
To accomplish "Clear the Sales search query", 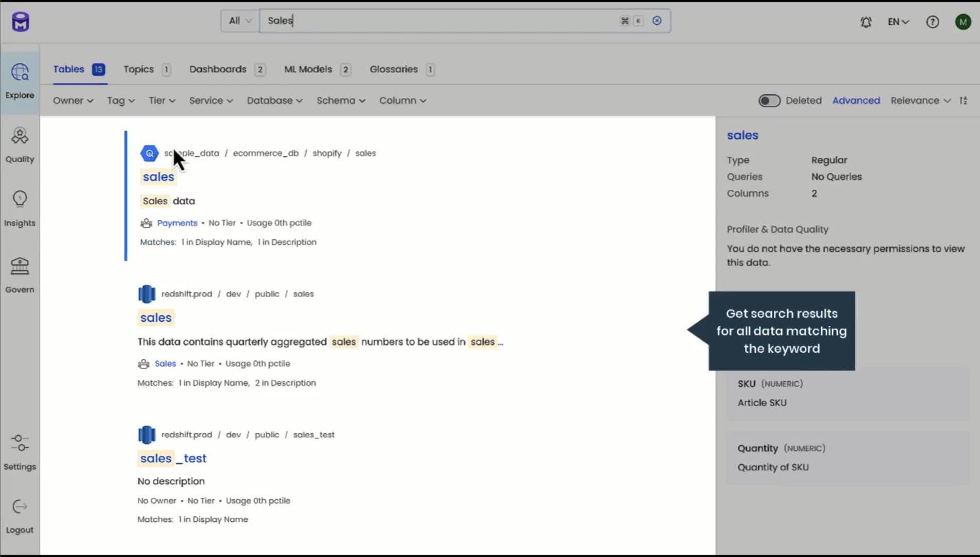I will click(657, 21).
